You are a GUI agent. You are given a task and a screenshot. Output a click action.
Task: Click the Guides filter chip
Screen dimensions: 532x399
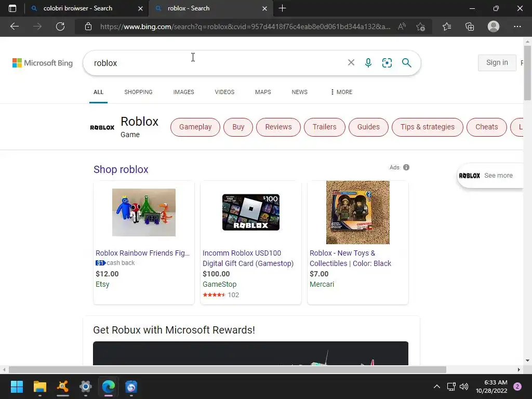point(368,127)
